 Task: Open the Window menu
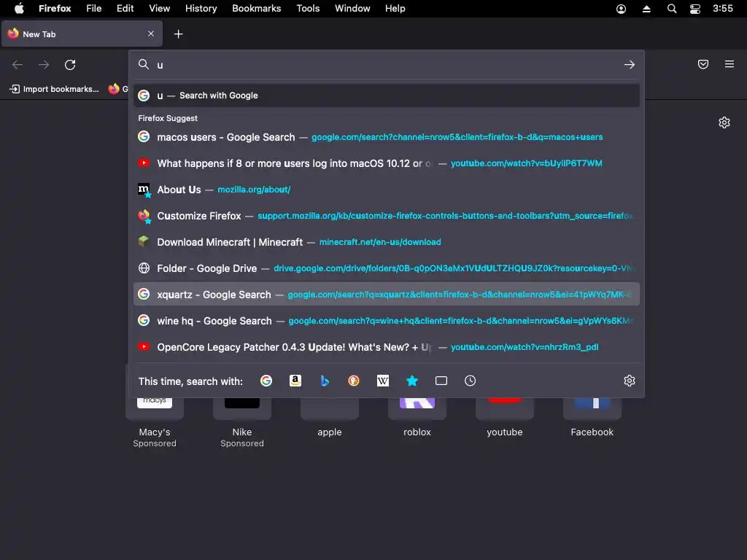[x=352, y=9]
